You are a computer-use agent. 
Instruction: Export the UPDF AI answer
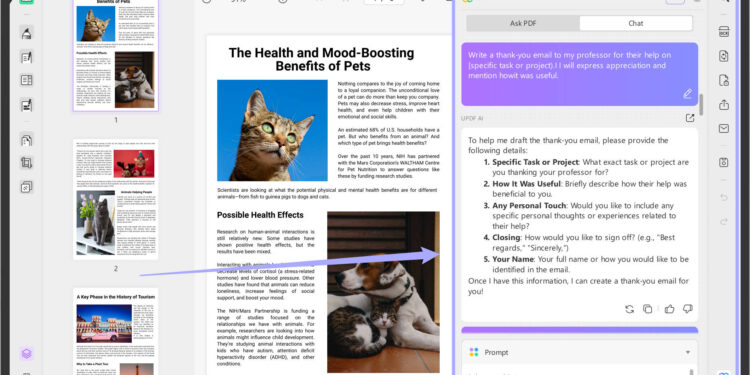(690, 118)
